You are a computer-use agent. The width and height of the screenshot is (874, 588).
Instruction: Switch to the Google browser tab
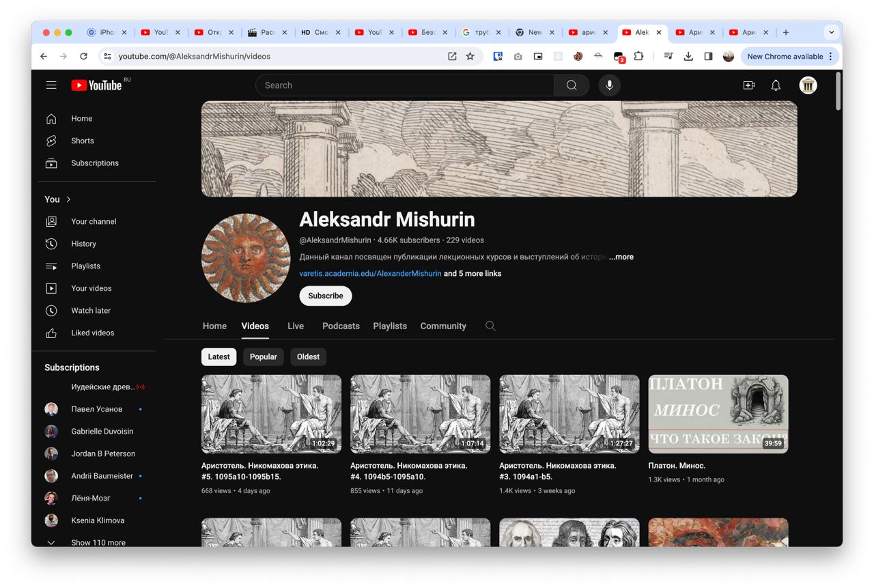pos(481,32)
